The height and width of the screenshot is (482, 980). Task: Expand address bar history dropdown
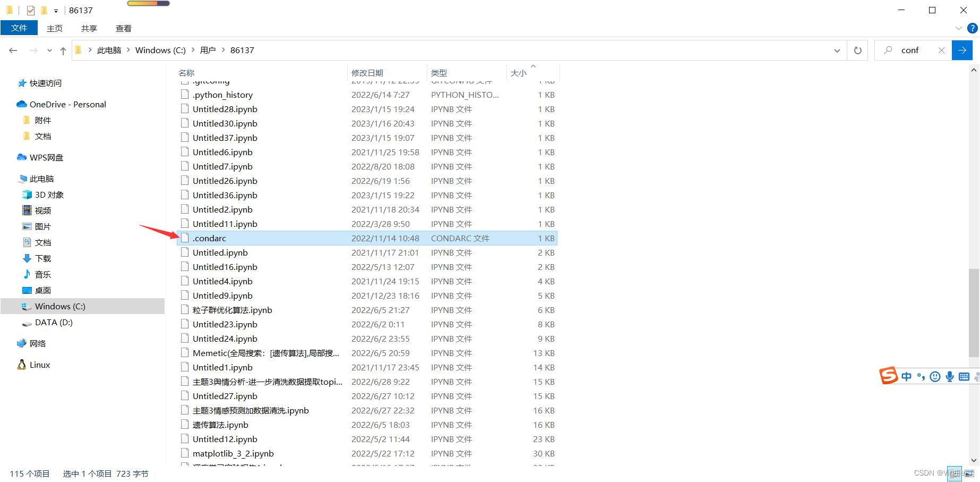point(837,50)
